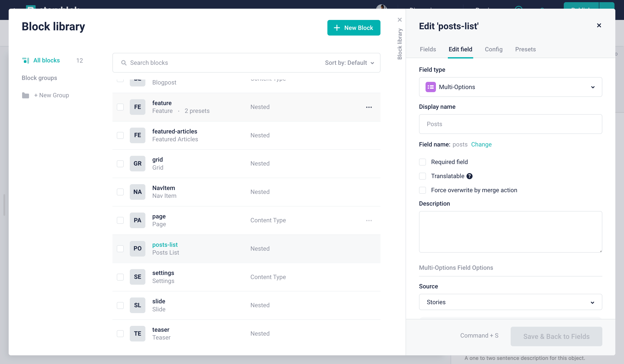Click plus icon on New Block button
Screen dimensions: 624x364
[337, 28]
